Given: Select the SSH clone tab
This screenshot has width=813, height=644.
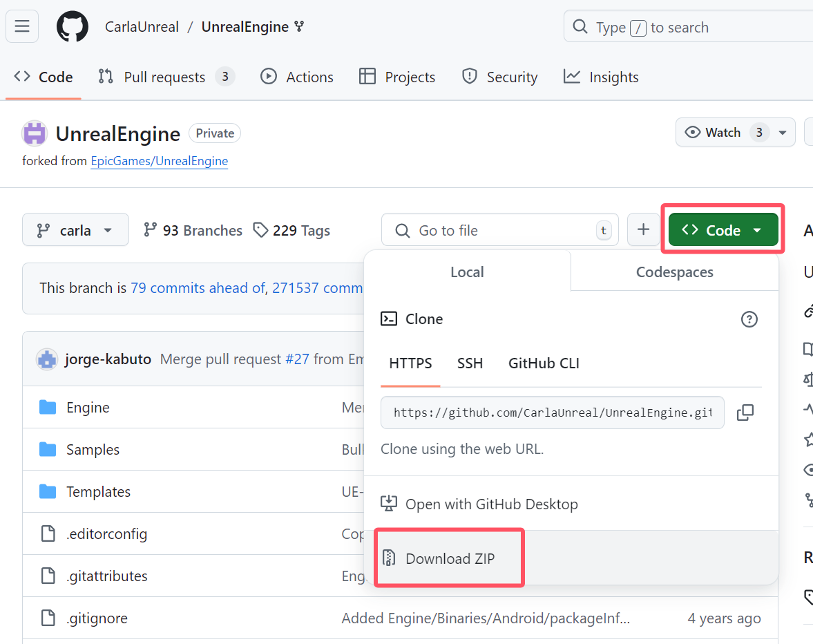Looking at the screenshot, I should point(470,363).
